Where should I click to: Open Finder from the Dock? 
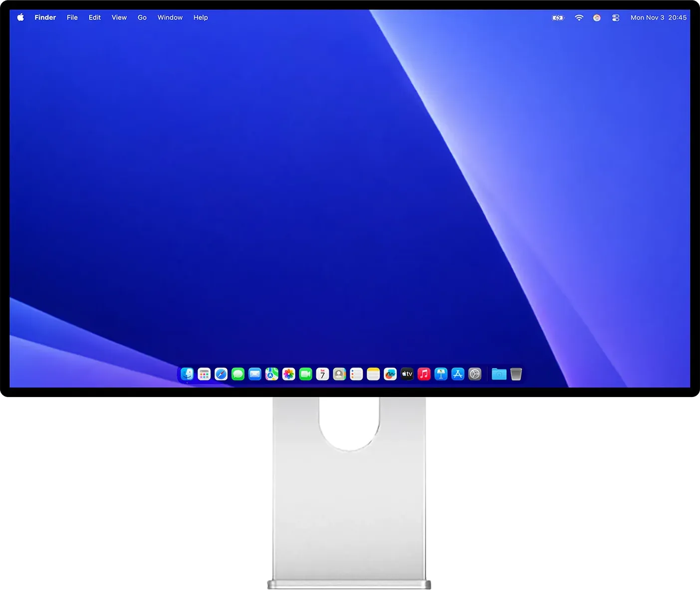point(187,374)
